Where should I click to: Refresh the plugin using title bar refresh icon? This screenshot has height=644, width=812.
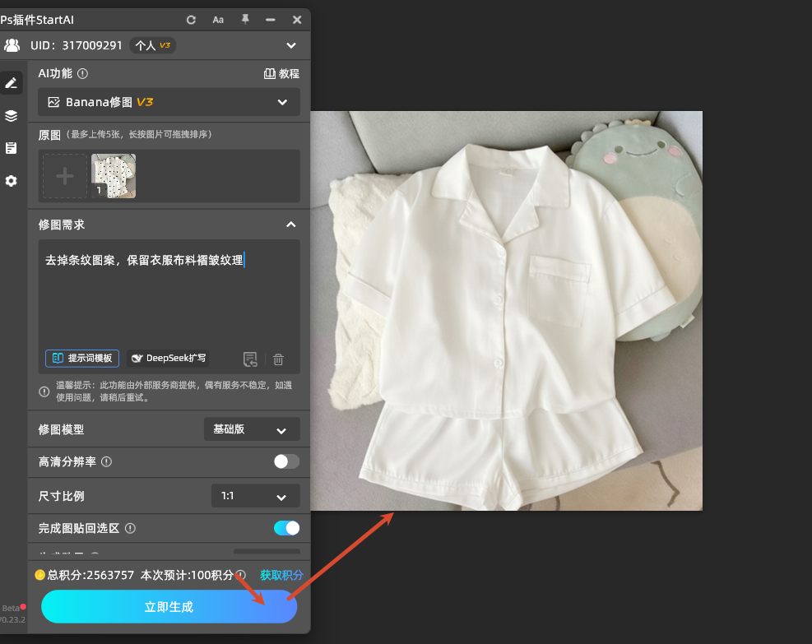191,20
